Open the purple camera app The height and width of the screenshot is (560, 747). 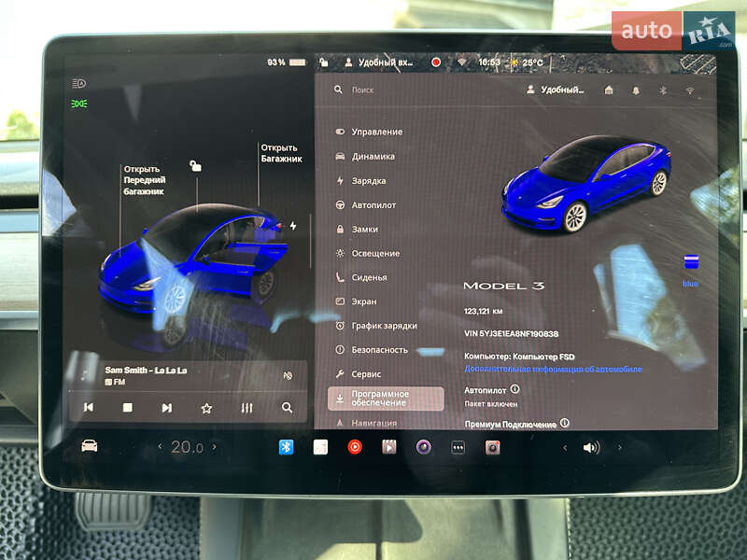[423, 447]
